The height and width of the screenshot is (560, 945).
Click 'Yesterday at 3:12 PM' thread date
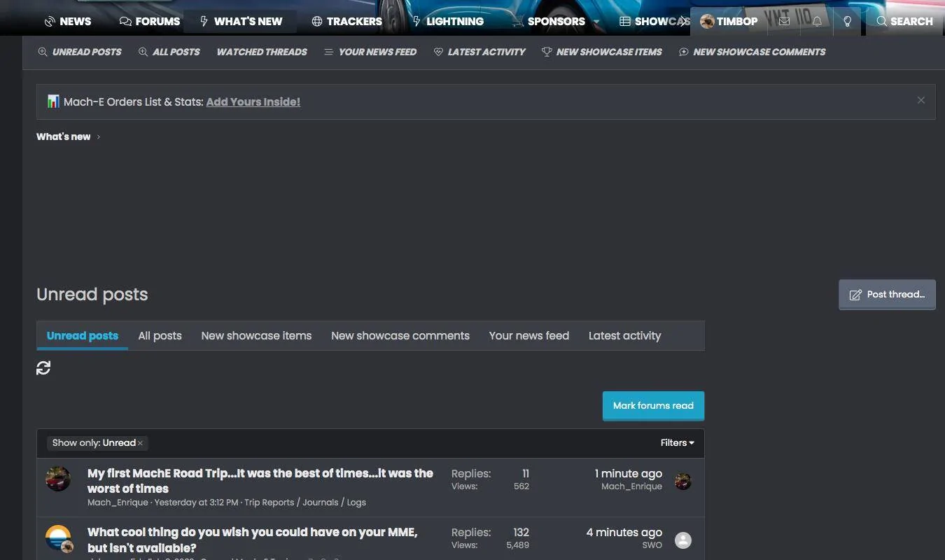[196, 502]
